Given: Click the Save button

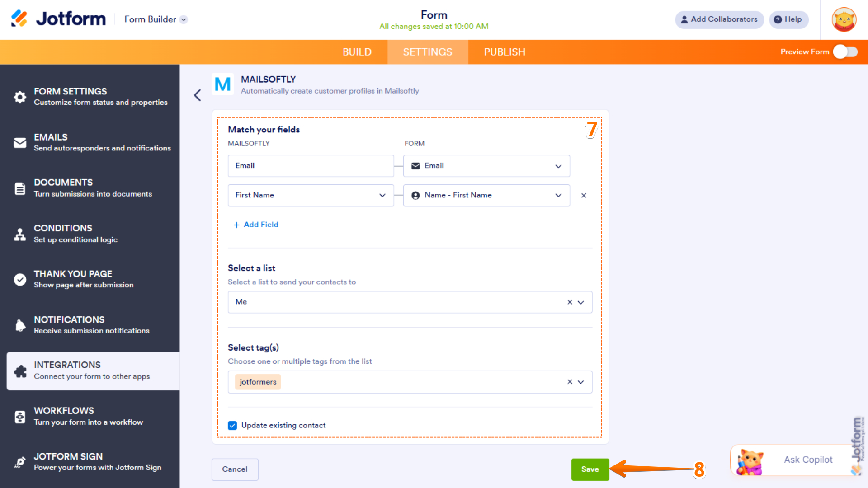Looking at the screenshot, I should click(x=590, y=469).
